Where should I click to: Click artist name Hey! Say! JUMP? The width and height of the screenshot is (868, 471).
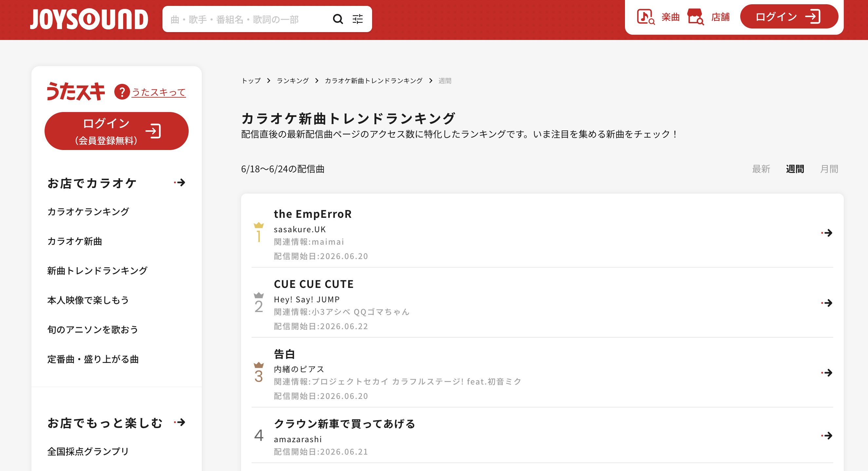click(307, 299)
